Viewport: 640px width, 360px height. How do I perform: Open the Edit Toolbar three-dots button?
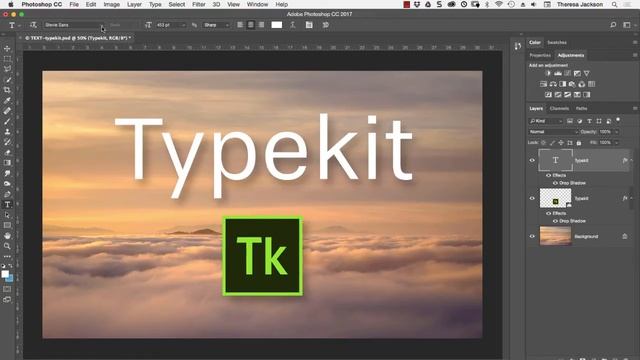tap(7, 256)
